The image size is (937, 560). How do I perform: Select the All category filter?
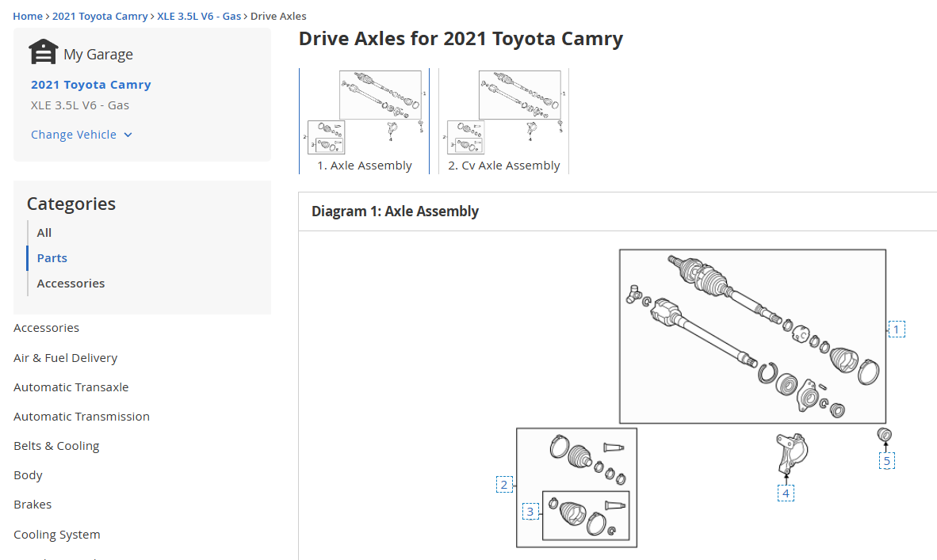tap(44, 233)
